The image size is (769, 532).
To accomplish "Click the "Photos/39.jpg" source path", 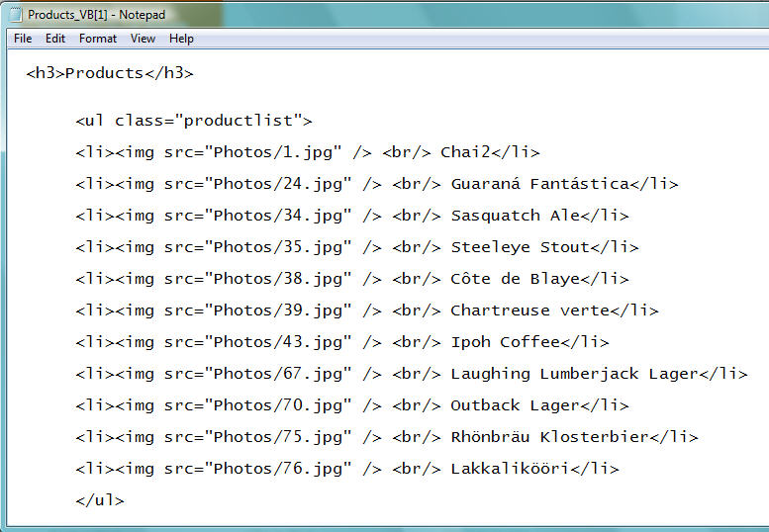I will coord(277,310).
